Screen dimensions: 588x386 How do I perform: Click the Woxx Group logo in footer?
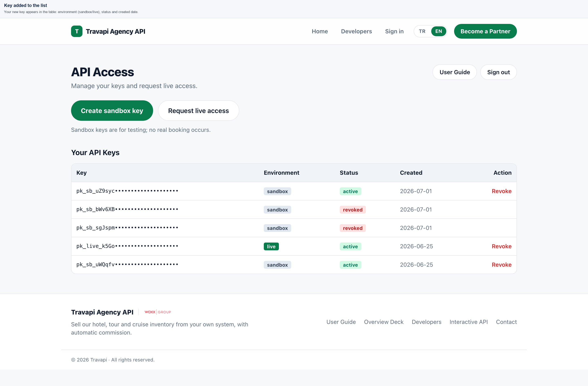point(158,312)
